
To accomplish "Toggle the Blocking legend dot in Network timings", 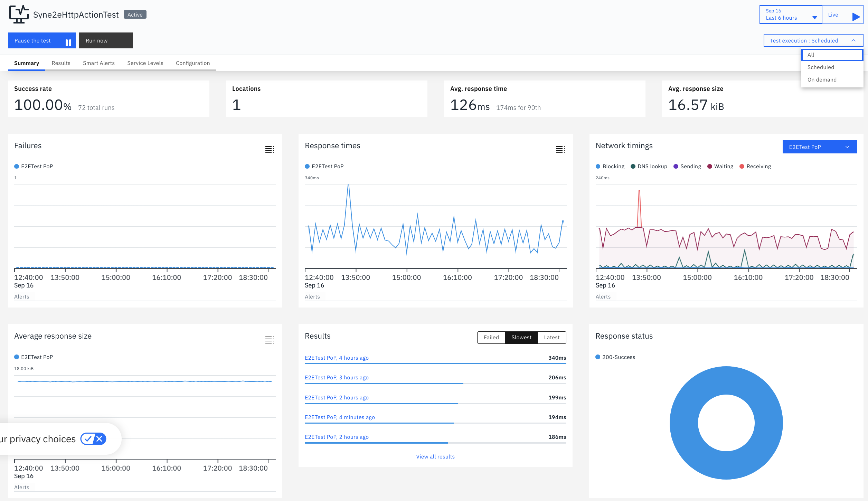I will (x=598, y=167).
